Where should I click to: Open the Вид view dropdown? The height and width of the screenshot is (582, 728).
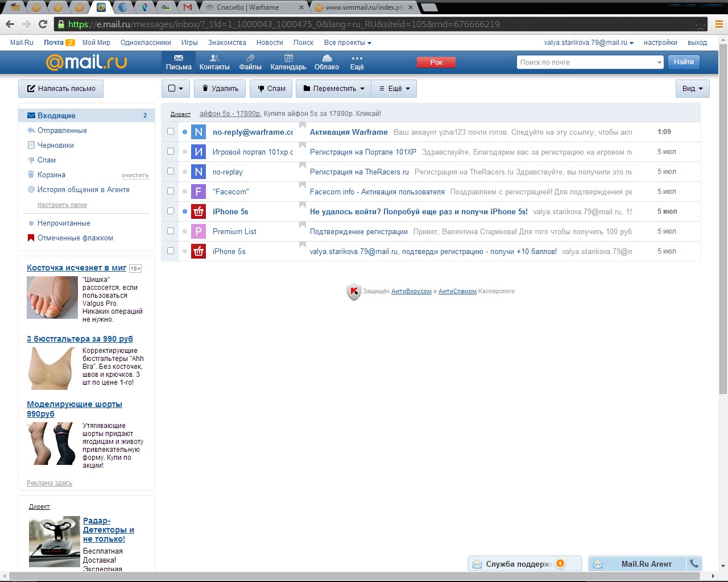point(692,89)
